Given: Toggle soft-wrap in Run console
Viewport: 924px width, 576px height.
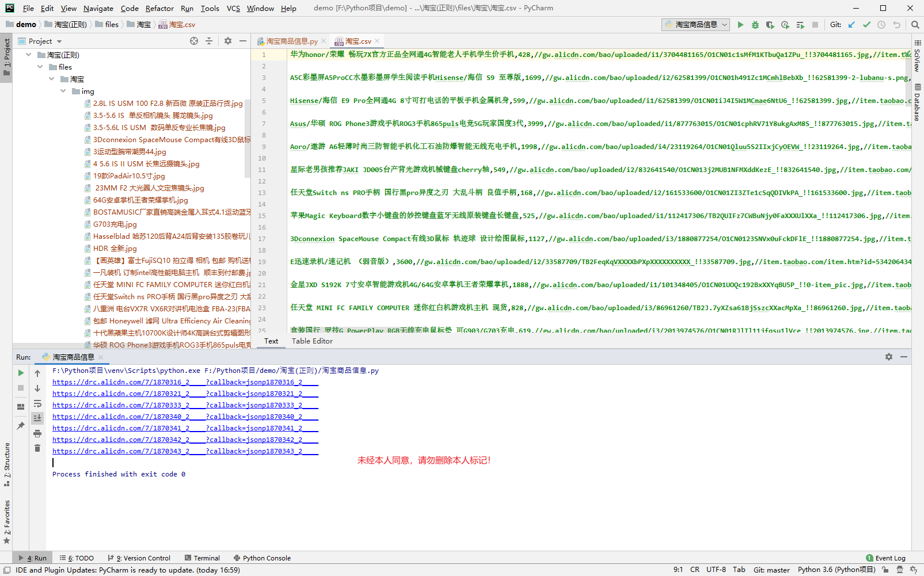Looking at the screenshot, I should pos(37,403).
